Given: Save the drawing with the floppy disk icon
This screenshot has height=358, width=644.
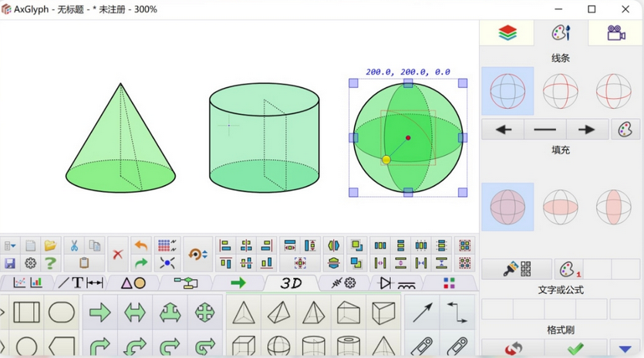Looking at the screenshot, I should point(10,263).
